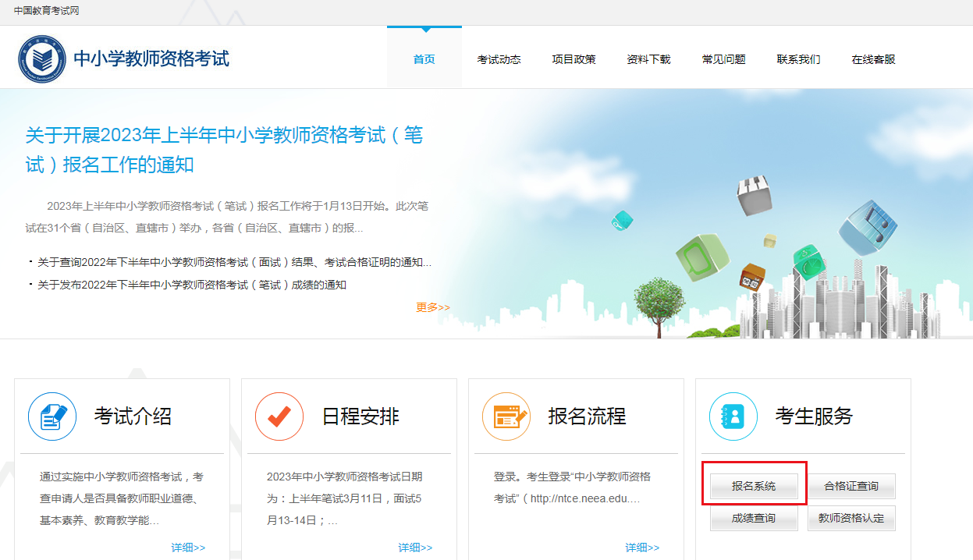This screenshot has height=560, width=973.
Task: Open 详细>> link under 考试介绍
Action: pos(188,548)
